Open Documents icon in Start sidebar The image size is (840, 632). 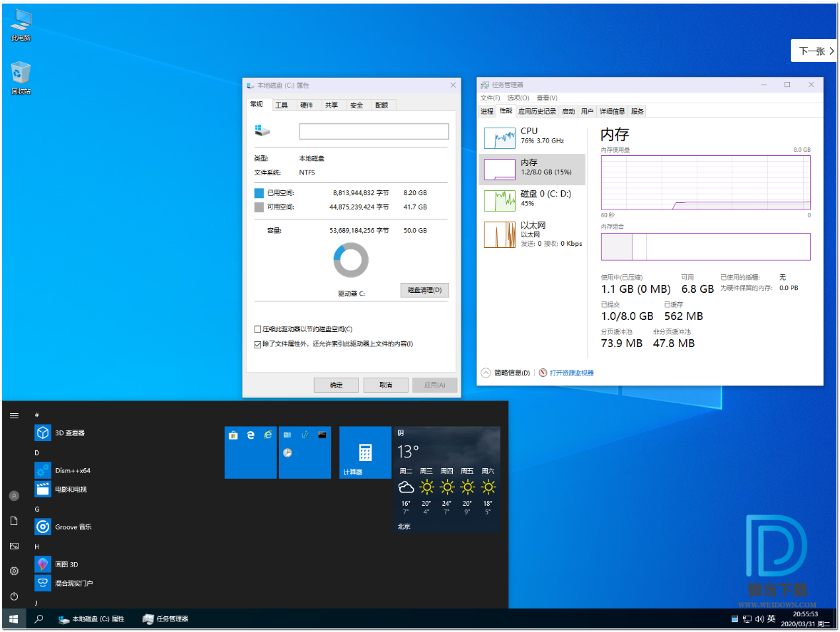[14, 522]
